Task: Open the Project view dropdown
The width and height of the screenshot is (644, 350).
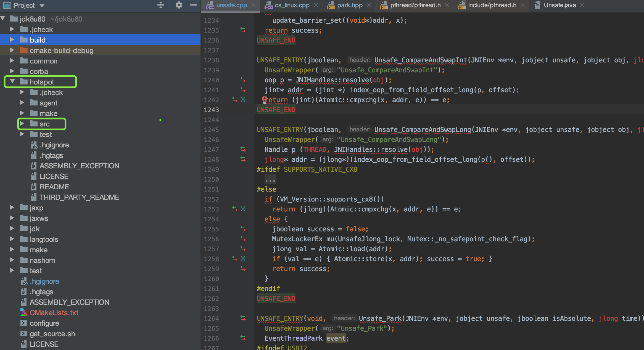Action: point(42,6)
